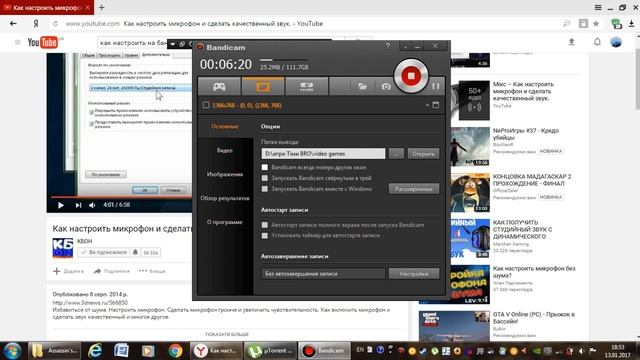The height and width of the screenshot is (360, 640).
Task: Click the Настройки button for auto-complete
Action: (414, 273)
